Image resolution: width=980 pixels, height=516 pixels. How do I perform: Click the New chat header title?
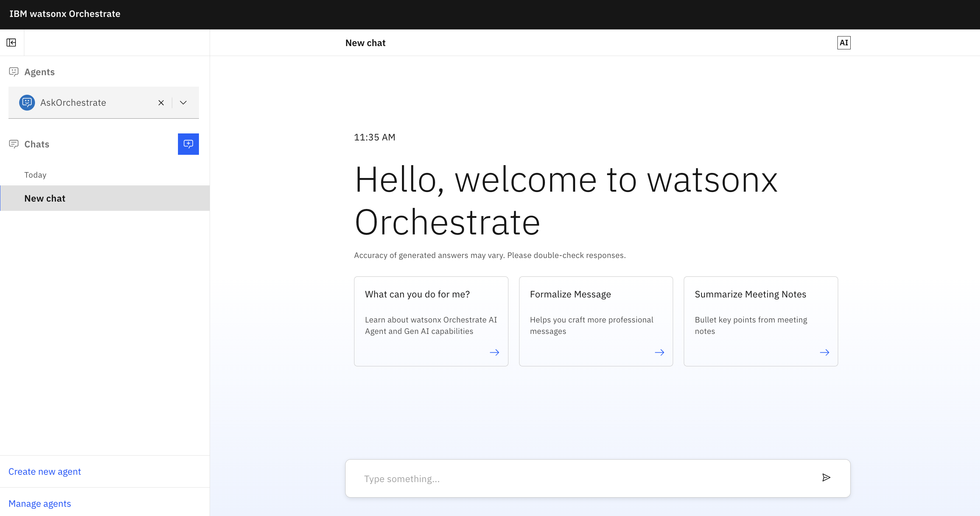(x=365, y=43)
